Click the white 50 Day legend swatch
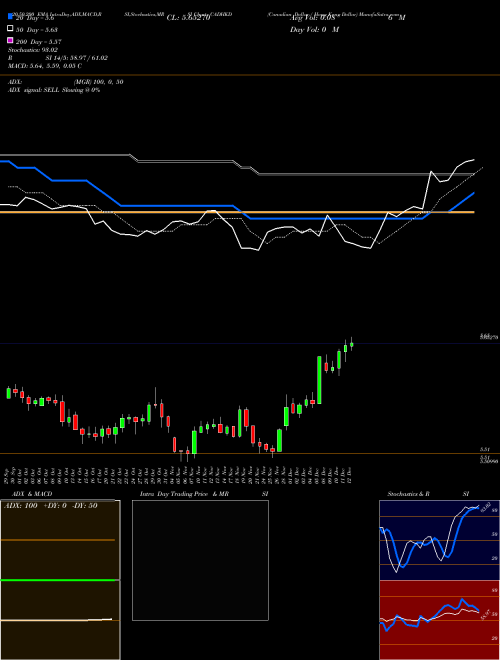The width and height of the screenshot is (500, 660). (x=10, y=29)
